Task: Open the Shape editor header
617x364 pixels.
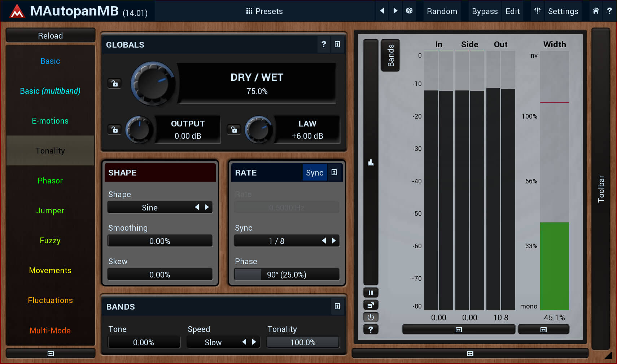Action: click(160, 173)
